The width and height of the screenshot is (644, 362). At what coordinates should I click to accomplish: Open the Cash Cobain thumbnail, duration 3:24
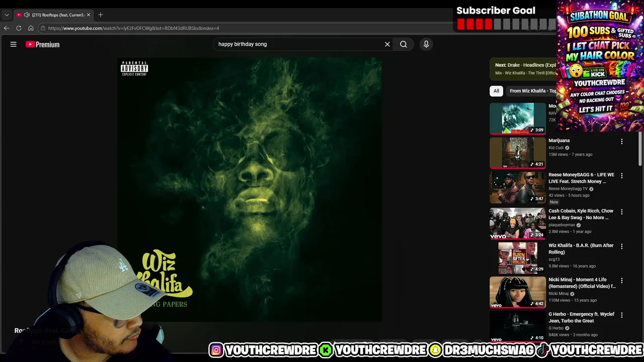click(518, 223)
